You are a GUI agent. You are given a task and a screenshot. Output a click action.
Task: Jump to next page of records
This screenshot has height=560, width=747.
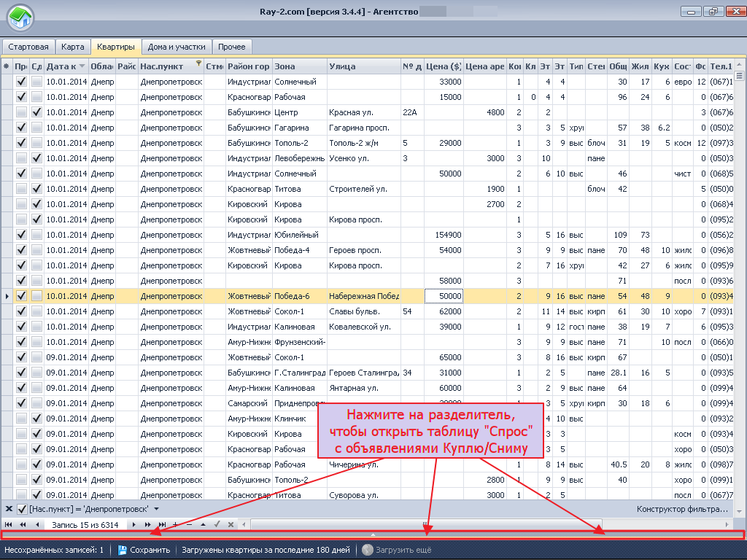(x=147, y=524)
